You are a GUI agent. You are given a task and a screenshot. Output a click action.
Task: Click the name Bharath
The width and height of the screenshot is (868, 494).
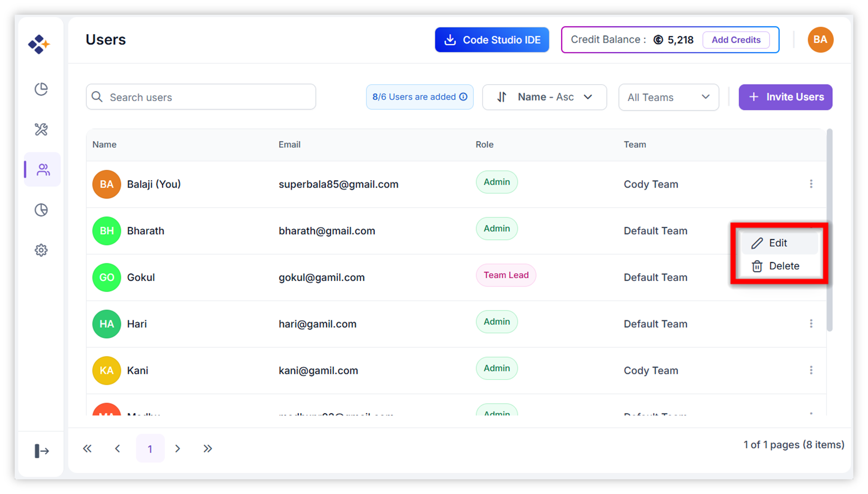point(145,231)
